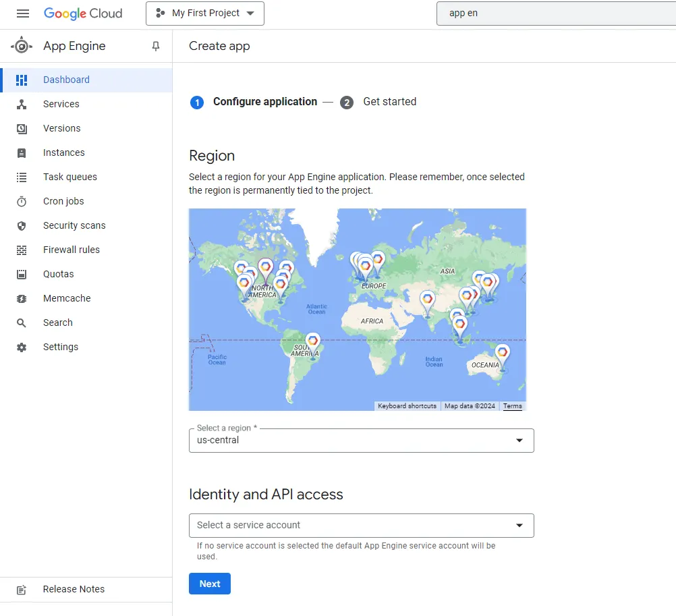Open Quotas in the sidebar
676x616 pixels.
pyautogui.click(x=86, y=274)
